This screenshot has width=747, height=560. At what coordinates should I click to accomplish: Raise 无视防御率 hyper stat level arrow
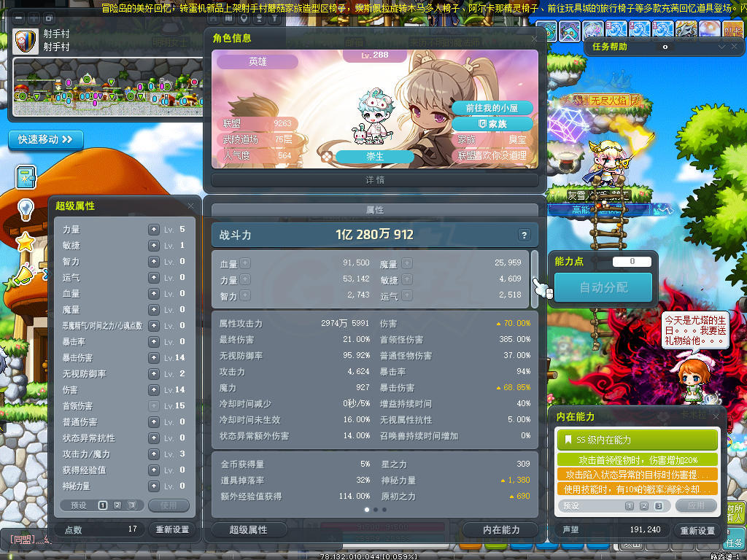tap(153, 374)
